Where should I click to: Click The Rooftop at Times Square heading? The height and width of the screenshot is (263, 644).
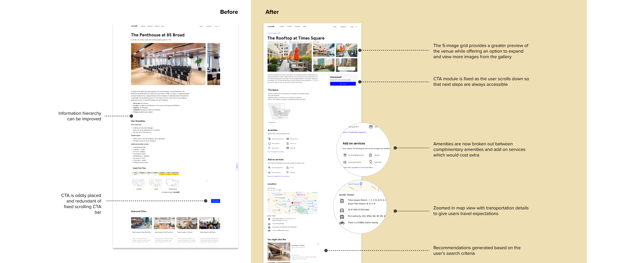pyautogui.click(x=296, y=38)
